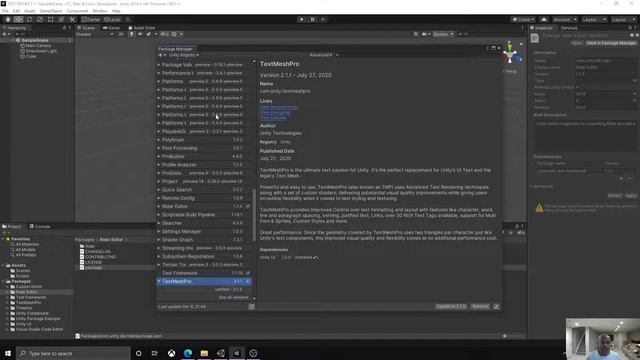Click View in Package Manager button

611,43
